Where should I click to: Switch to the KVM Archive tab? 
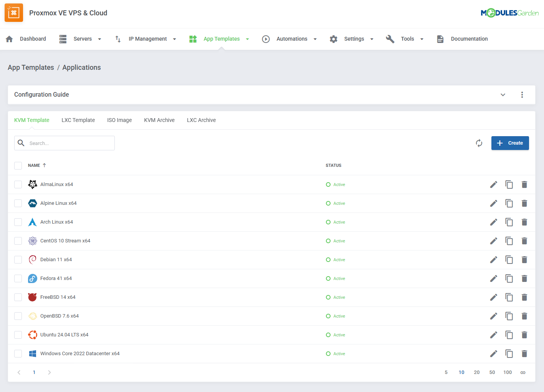tap(159, 120)
